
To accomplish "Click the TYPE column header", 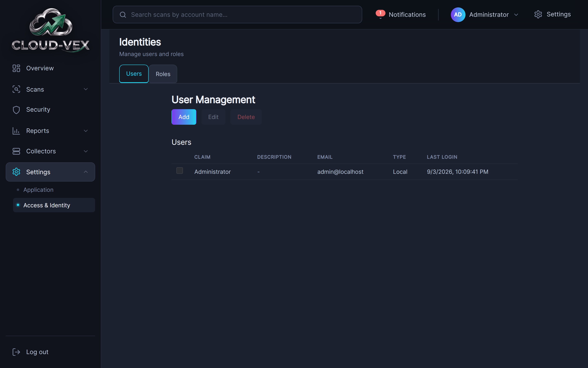I will (399, 157).
